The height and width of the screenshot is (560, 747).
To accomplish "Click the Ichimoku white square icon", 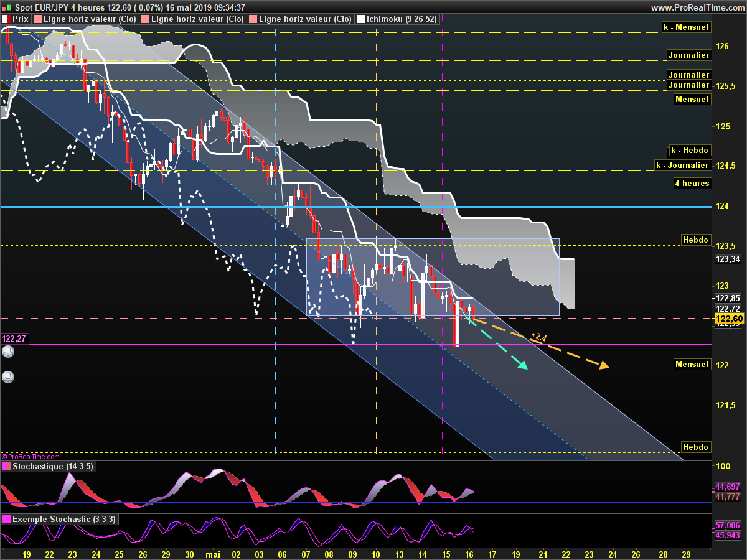I will click(x=360, y=19).
